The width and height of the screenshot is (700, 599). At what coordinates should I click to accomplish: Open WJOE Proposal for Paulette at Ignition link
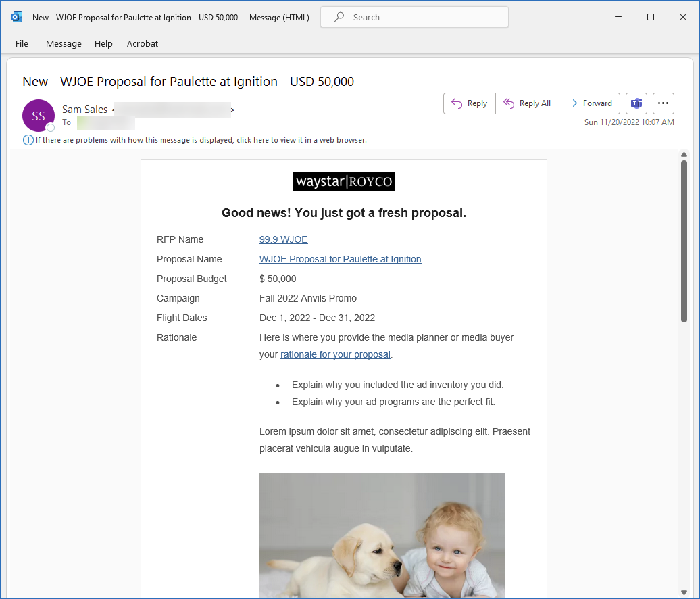pyautogui.click(x=340, y=259)
